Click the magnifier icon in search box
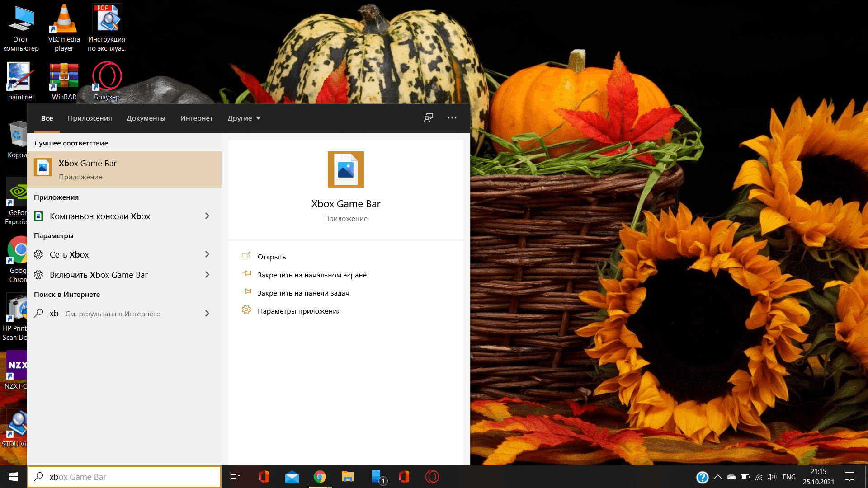This screenshot has width=868, height=488. click(x=39, y=477)
